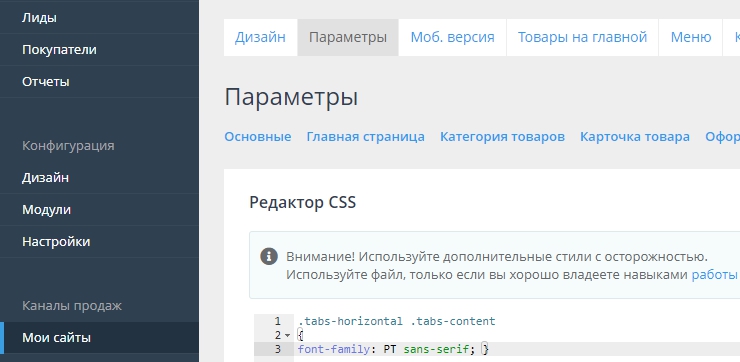Select the Параметры tab
This screenshot has width=740, height=362.
[348, 37]
